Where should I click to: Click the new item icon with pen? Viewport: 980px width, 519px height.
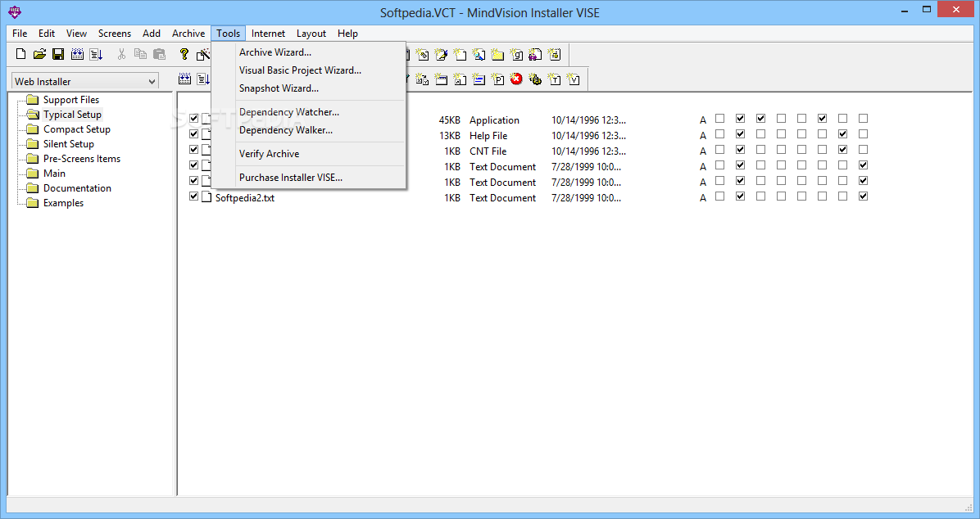442,54
